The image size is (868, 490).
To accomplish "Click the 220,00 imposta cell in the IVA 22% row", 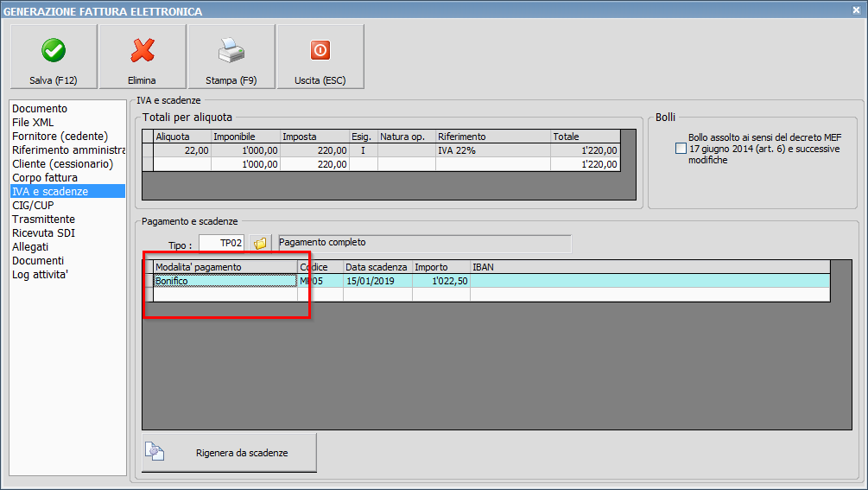I will pyautogui.click(x=315, y=150).
